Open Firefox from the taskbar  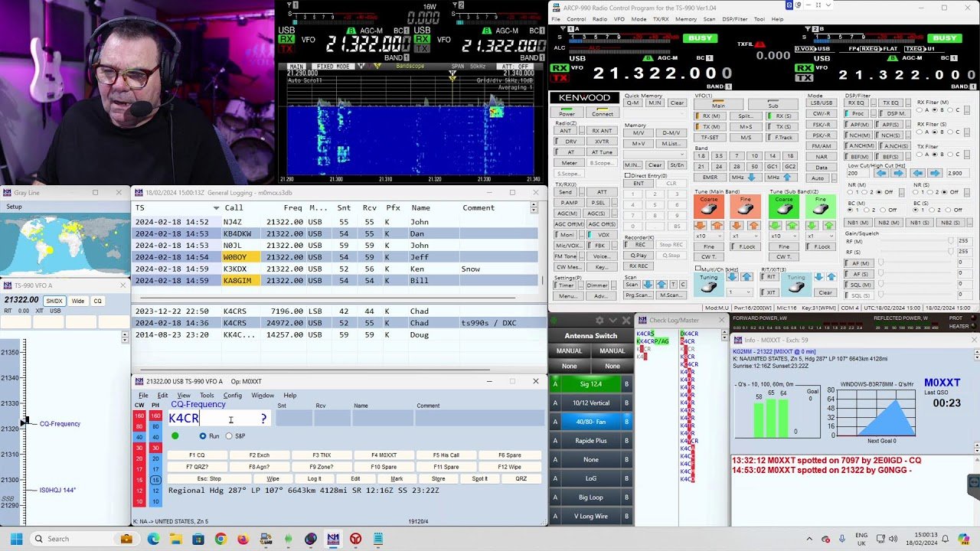click(x=243, y=539)
